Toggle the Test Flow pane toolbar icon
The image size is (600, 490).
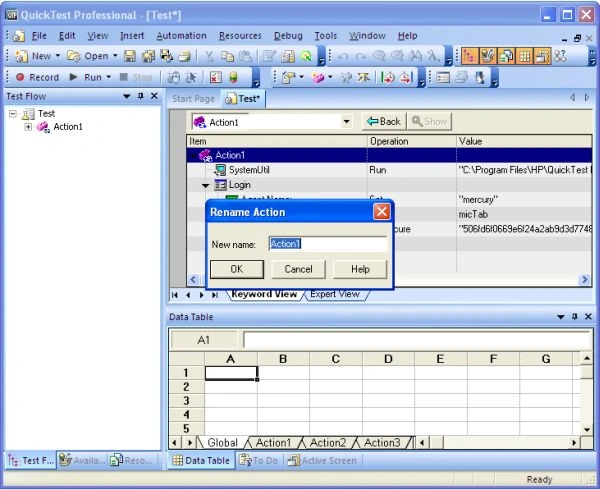pyautogui.click(x=470, y=56)
